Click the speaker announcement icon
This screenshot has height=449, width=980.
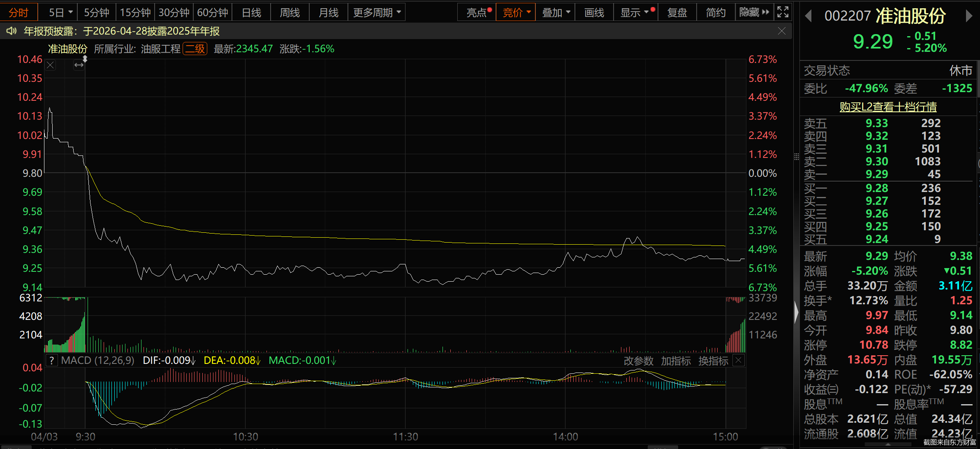click(x=11, y=31)
